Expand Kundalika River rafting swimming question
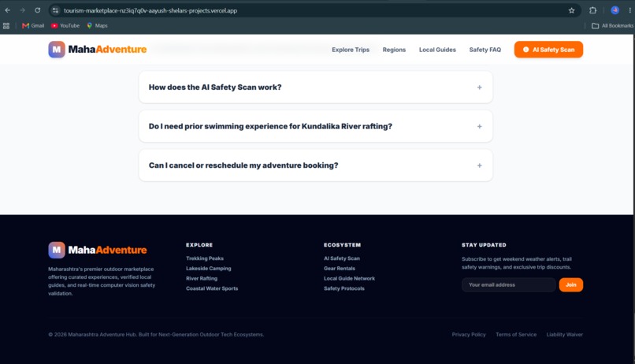Screen dimensions: 635x364 coord(315,126)
